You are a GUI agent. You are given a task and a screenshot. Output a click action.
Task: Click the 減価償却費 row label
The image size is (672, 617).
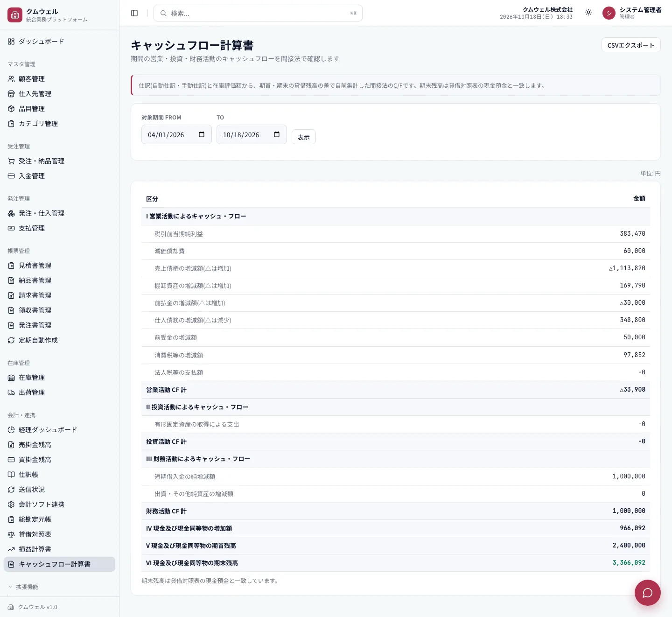coord(169,251)
